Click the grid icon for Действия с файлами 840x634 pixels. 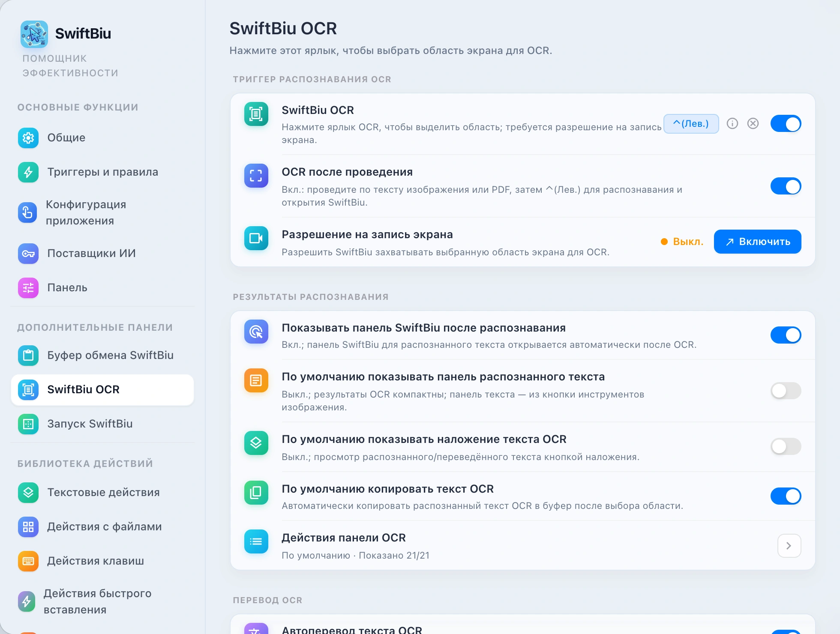click(28, 527)
